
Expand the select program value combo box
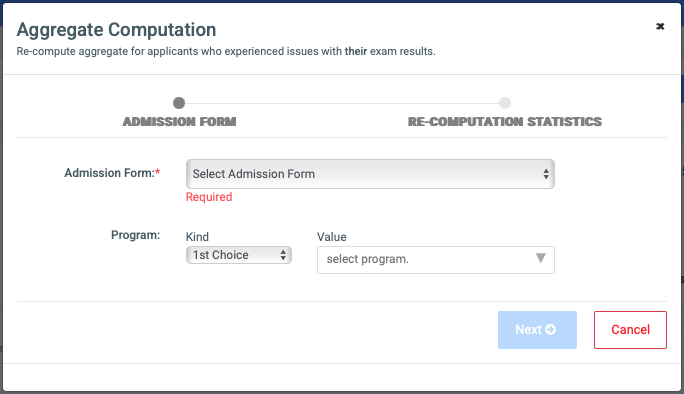pos(436,260)
